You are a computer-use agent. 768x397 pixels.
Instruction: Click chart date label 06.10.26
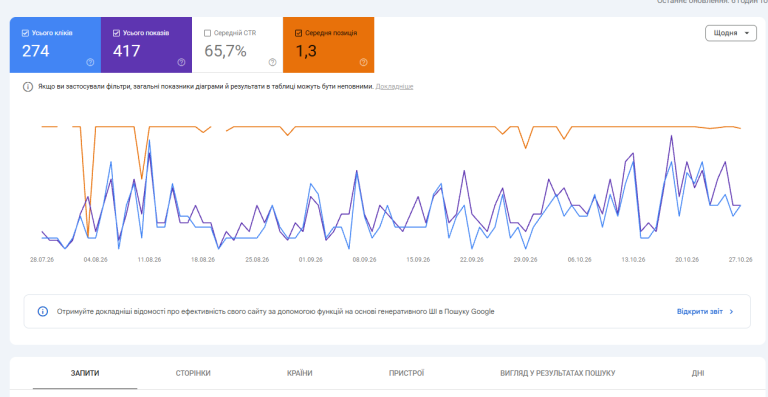(579, 260)
